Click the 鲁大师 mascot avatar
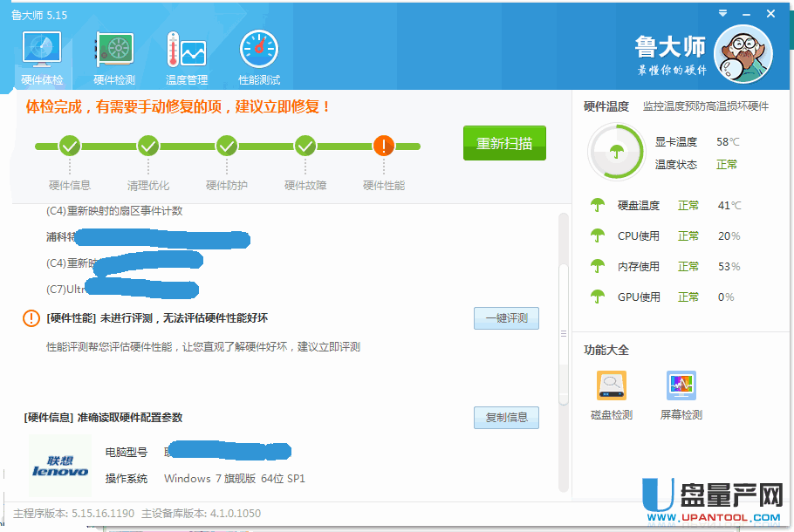 tap(743, 52)
